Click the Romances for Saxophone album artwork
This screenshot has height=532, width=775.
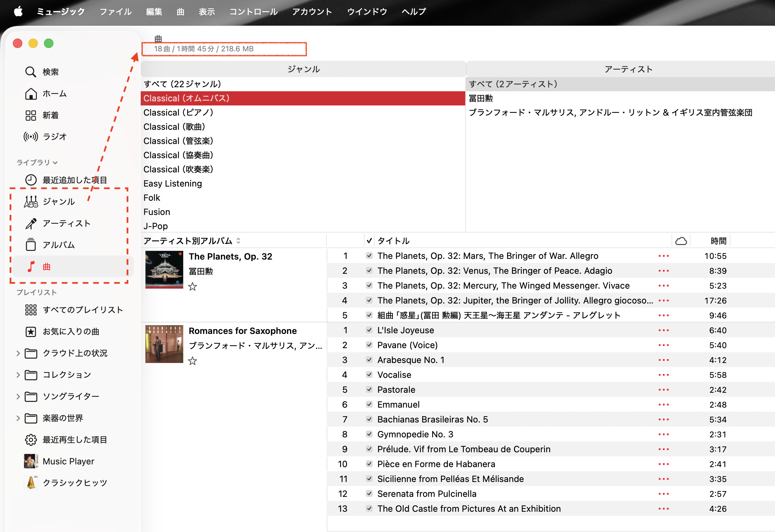[164, 344]
